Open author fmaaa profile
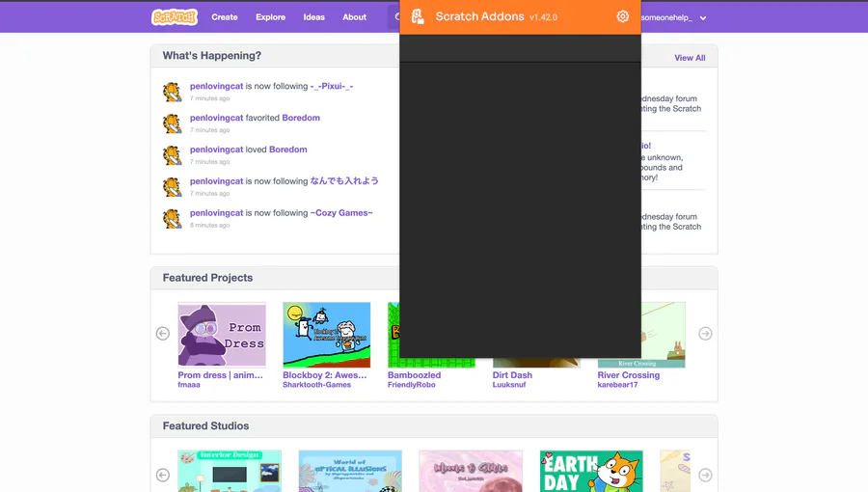868x492 pixels. (189, 385)
